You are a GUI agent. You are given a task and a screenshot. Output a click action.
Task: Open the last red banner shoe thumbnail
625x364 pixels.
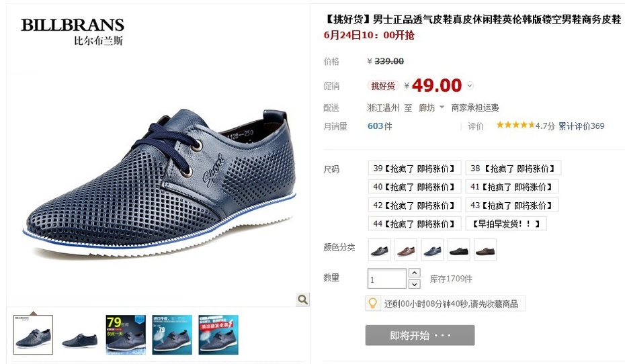click(x=218, y=335)
